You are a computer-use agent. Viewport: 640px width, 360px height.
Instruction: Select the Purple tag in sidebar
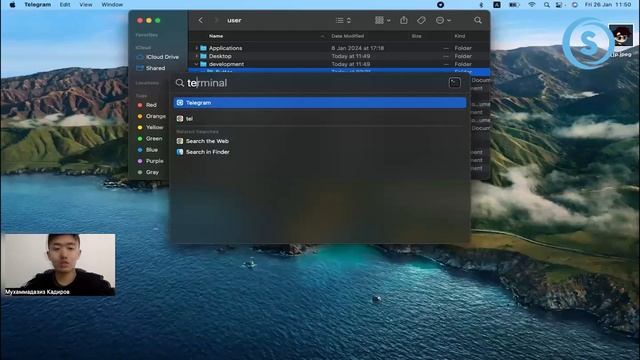(150, 161)
